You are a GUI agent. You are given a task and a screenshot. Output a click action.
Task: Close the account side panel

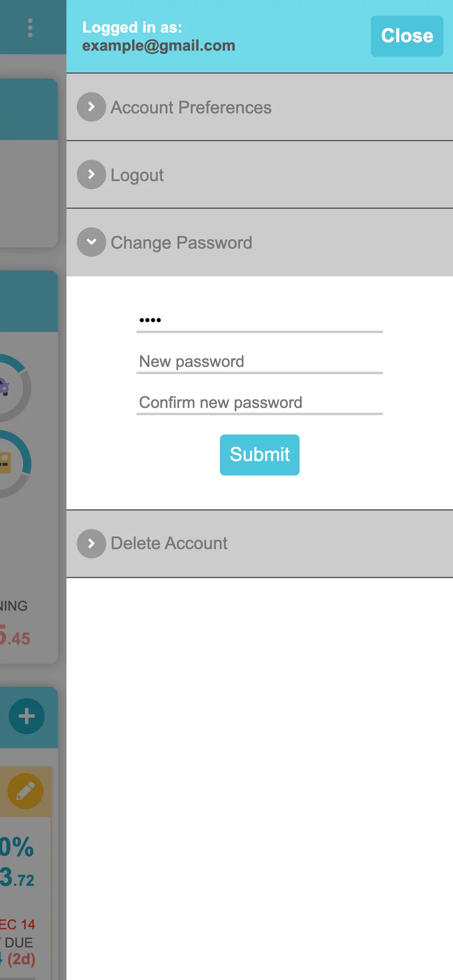[x=407, y=36]
